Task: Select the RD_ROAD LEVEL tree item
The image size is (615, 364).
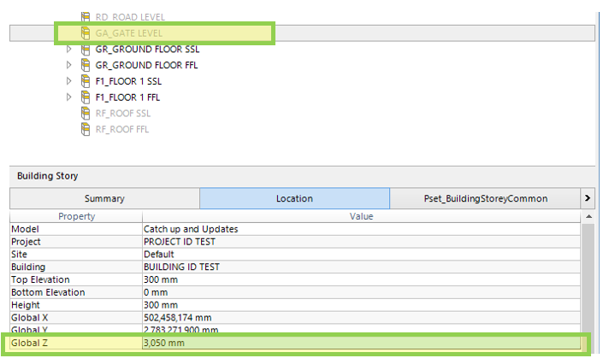Action: pyautogui.click(x=130, y=17)
